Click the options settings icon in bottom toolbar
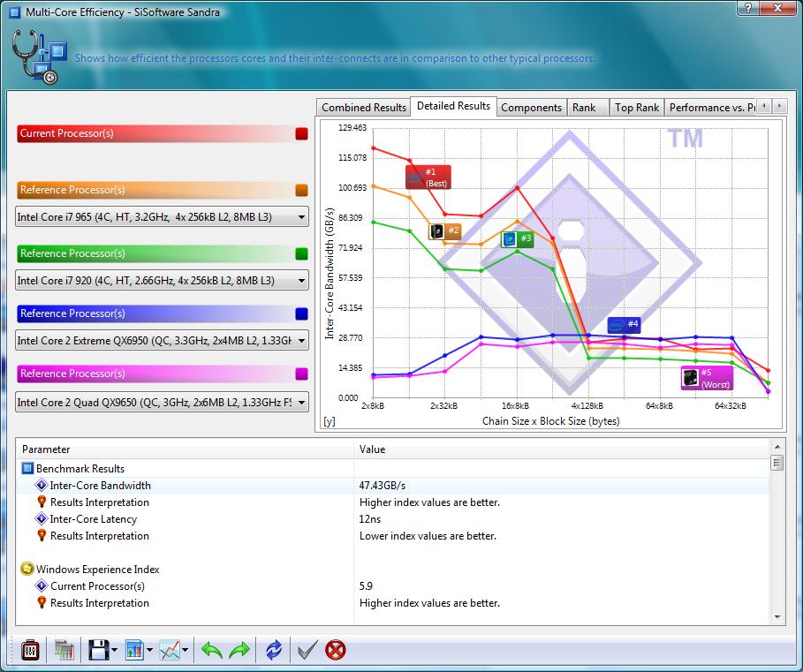The image size is (803, 672). (x=30, y=651)
